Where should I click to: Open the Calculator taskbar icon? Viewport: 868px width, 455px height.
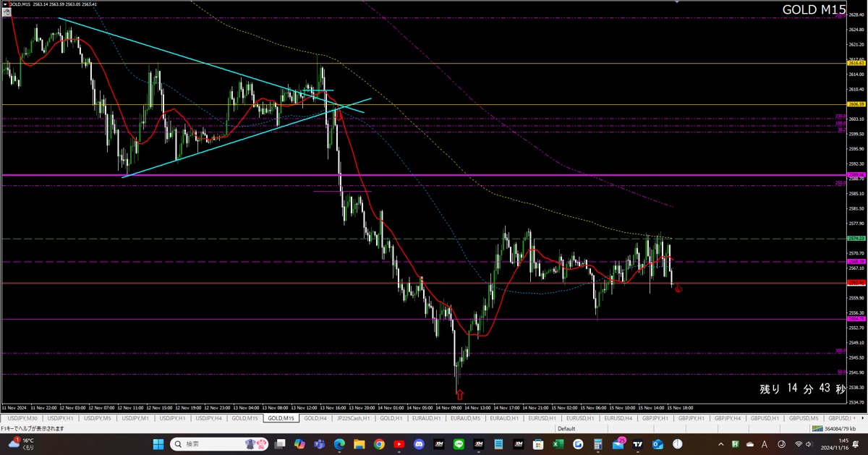[x=597, y=444]
